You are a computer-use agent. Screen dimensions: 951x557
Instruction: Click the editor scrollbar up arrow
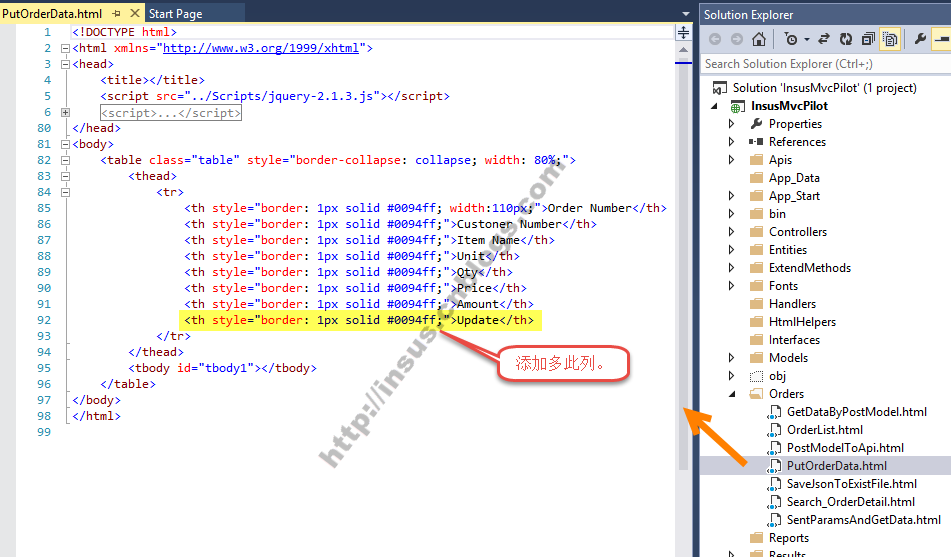[683, 50]
